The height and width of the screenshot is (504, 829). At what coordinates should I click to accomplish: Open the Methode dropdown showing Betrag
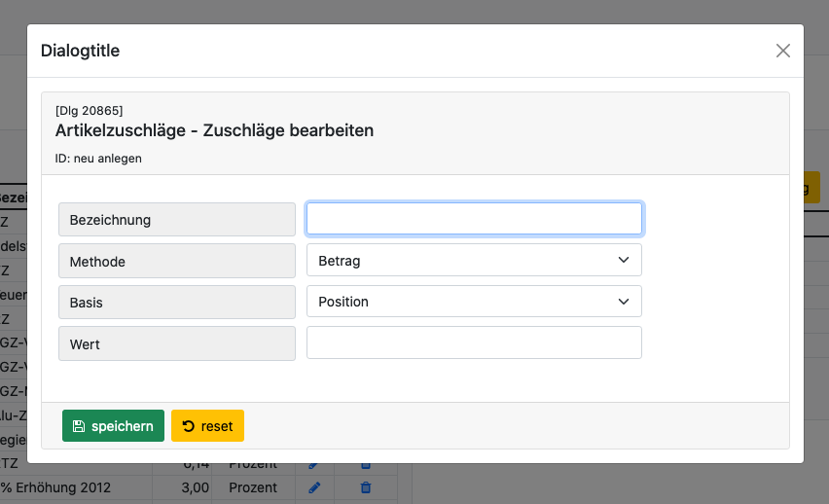[473, 261]
